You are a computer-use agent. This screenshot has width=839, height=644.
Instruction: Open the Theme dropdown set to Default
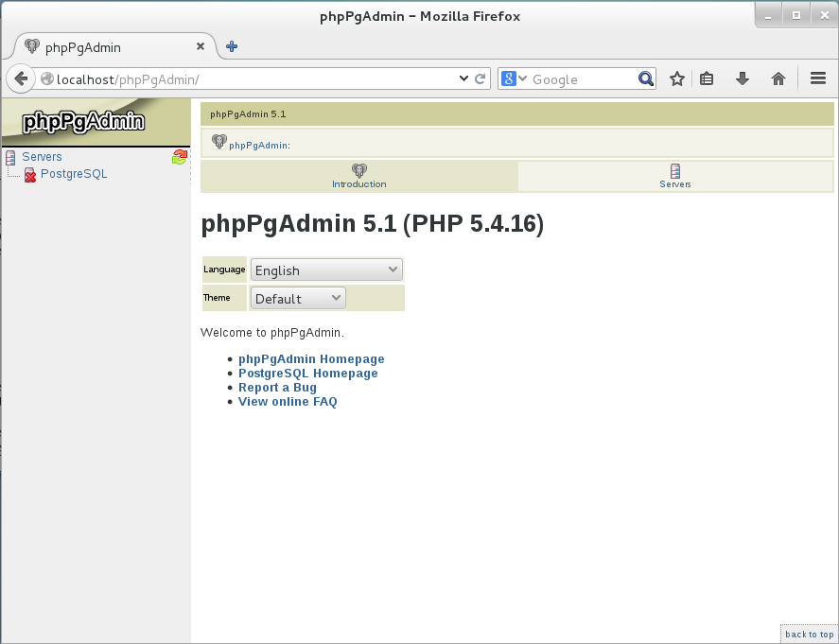pos(298,299)
